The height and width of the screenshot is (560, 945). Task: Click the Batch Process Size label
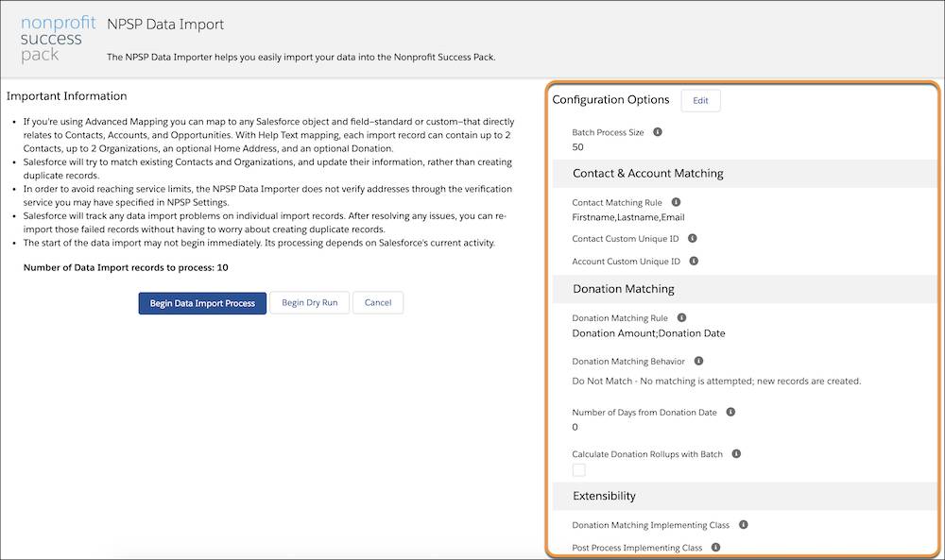[608, 132]
